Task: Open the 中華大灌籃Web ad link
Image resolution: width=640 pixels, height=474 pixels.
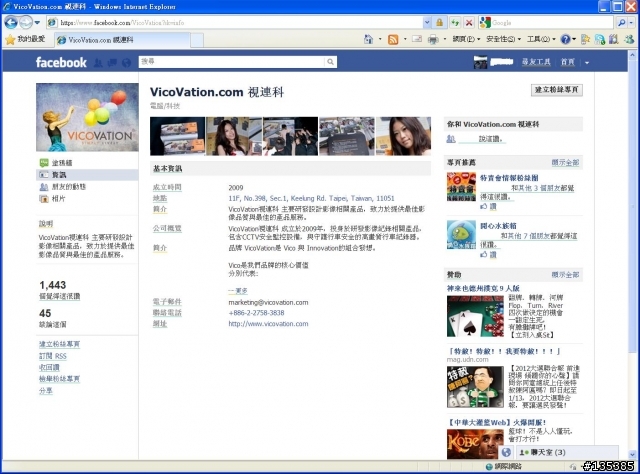Action: (x=496, y=423)
